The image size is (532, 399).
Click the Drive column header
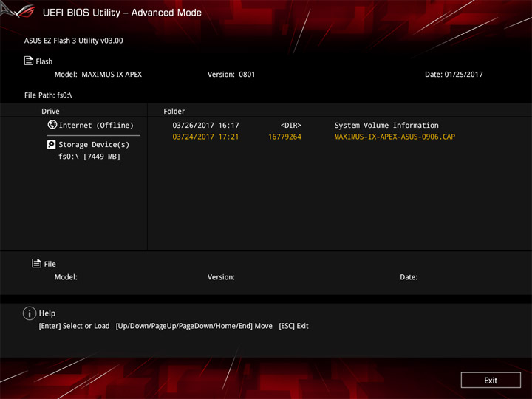[x=50, y=111]
